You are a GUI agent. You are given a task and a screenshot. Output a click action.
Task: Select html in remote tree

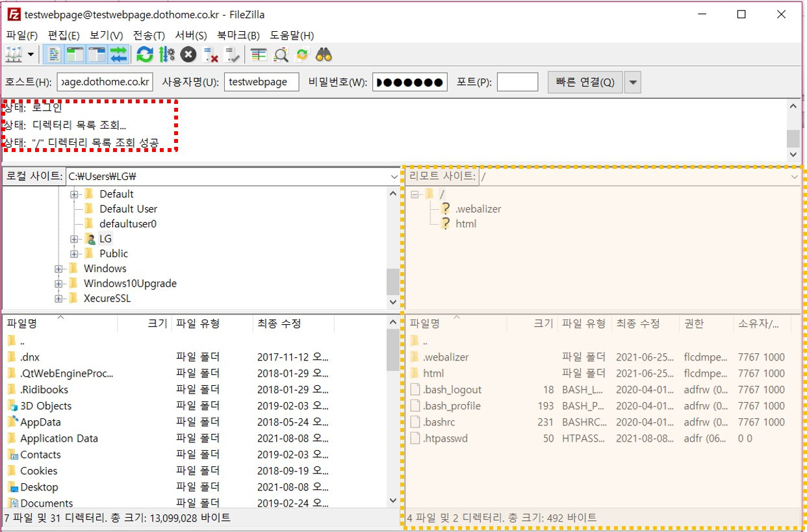[x=466, y=224]
